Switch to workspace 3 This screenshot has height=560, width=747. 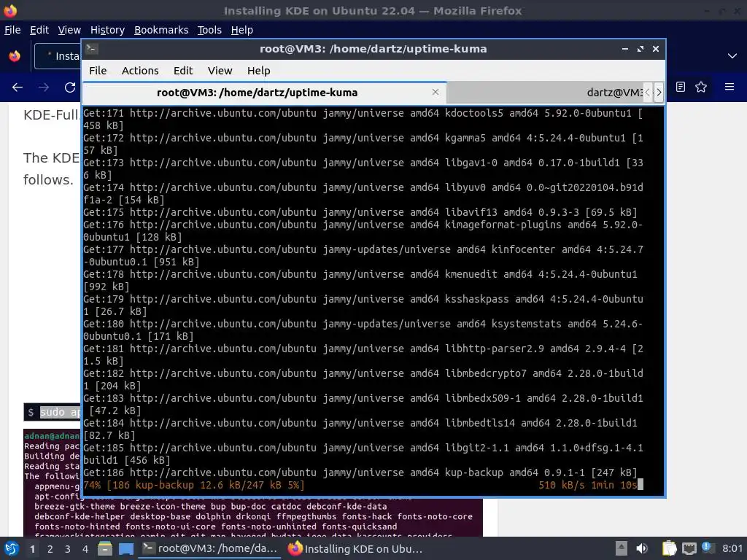pos(68,549)
